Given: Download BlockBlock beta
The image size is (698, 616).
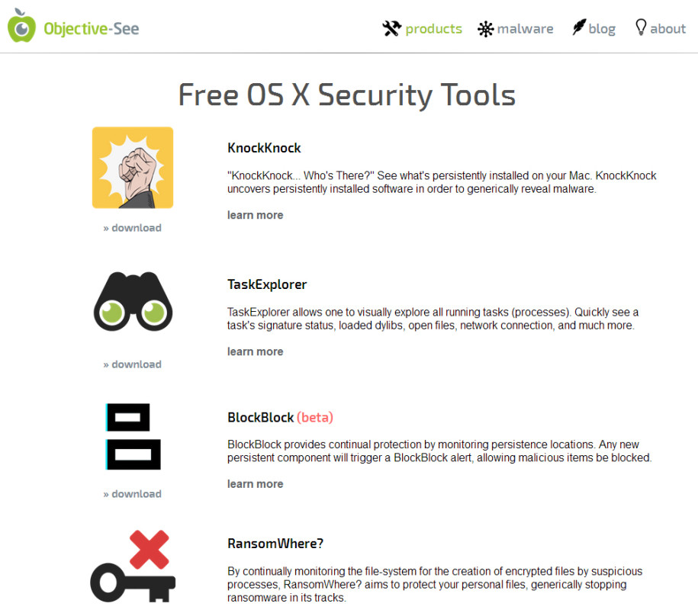Looking at the screenshot, I should 132,494.
